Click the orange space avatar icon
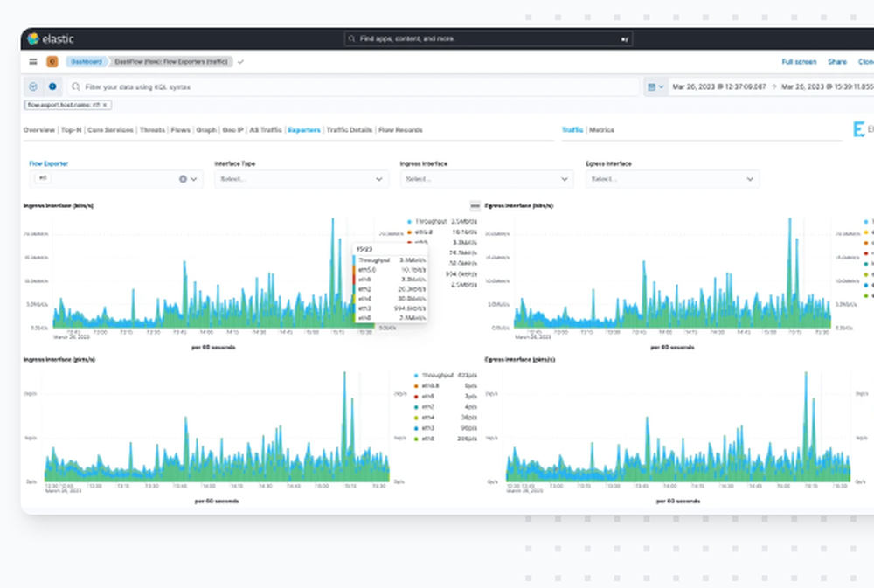Viewport: 874px width, 588px height. (x=52, y=62)
